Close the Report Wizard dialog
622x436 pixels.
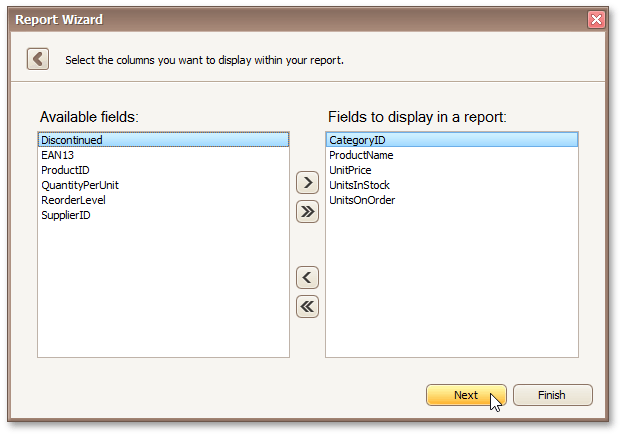(596, 19)
